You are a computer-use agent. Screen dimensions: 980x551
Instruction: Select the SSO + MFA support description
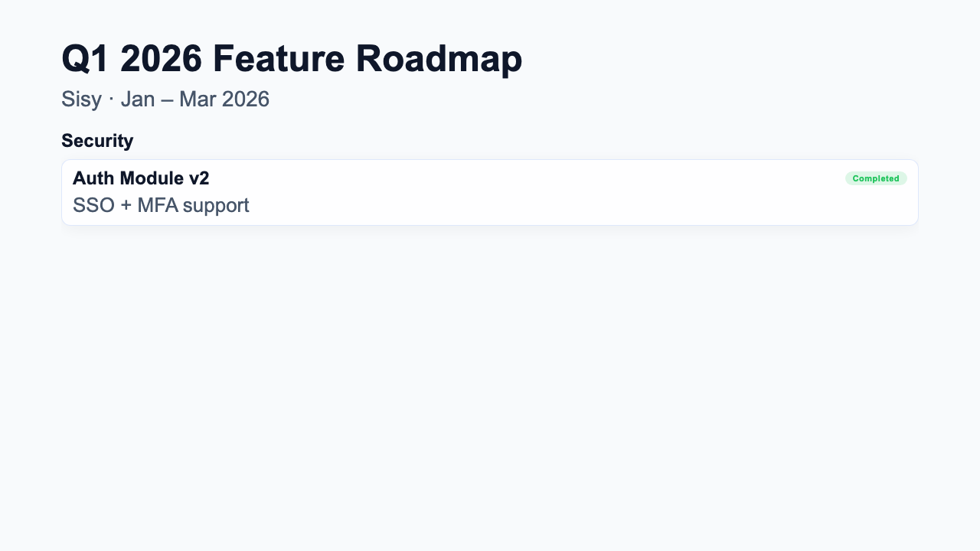[161, 205]
